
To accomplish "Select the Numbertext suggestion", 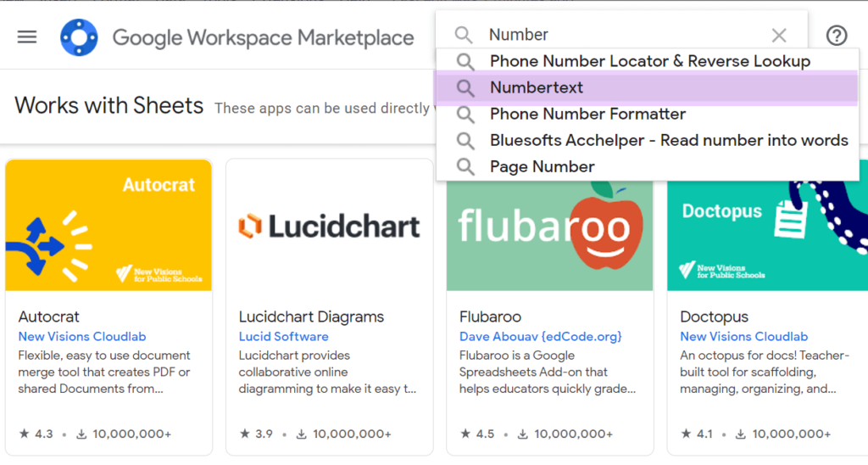I will 648,87.
